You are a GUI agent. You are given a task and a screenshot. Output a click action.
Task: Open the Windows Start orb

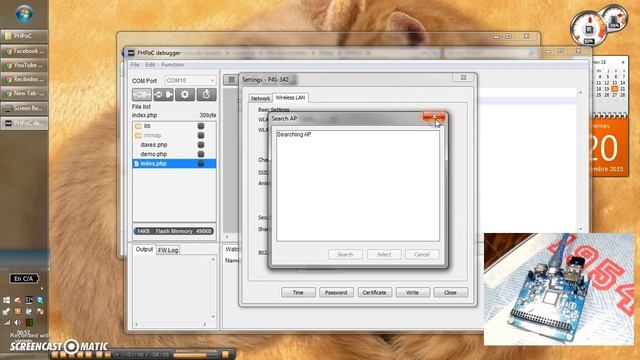click(24, 13)
